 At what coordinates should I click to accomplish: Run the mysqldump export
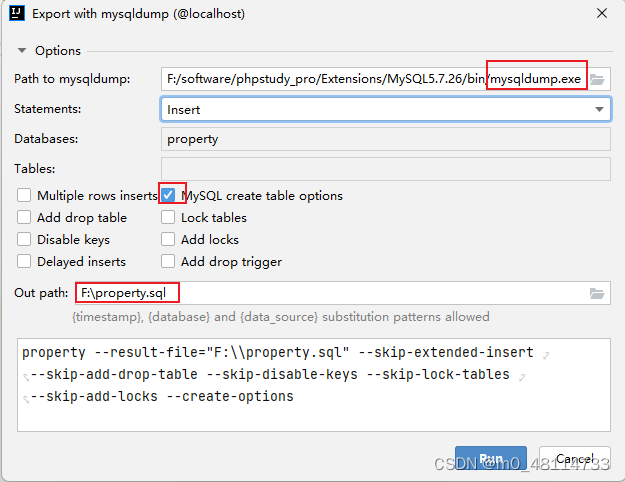click(x=491, y=458)
